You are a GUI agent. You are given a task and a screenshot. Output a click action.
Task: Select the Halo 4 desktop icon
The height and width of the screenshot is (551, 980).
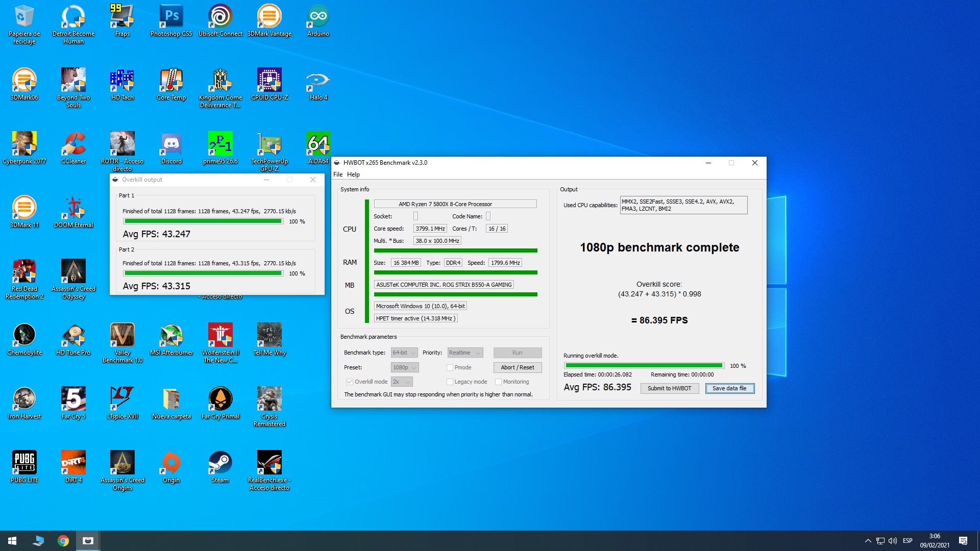point(318,85)
